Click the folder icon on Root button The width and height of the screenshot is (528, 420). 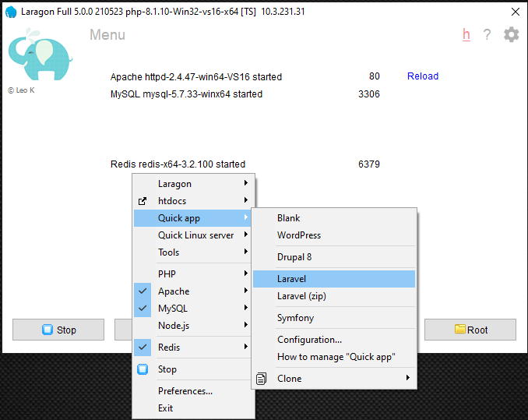pos(460,329)
